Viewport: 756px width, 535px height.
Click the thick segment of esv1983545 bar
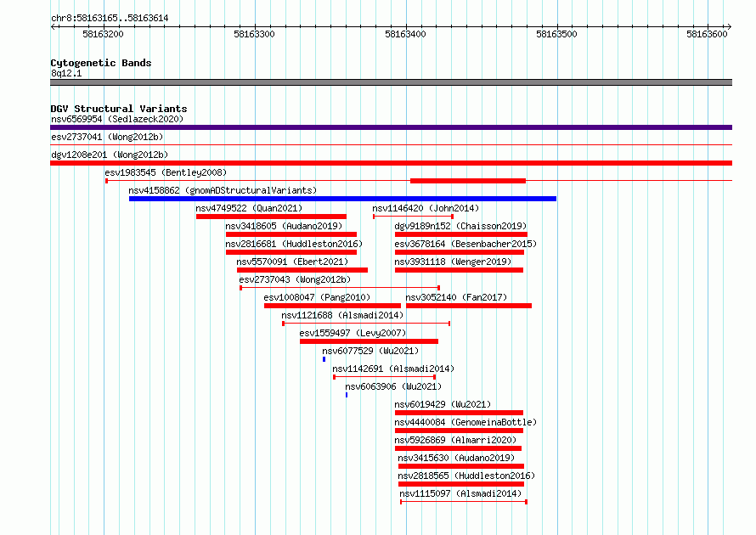(x=468, y=181)
